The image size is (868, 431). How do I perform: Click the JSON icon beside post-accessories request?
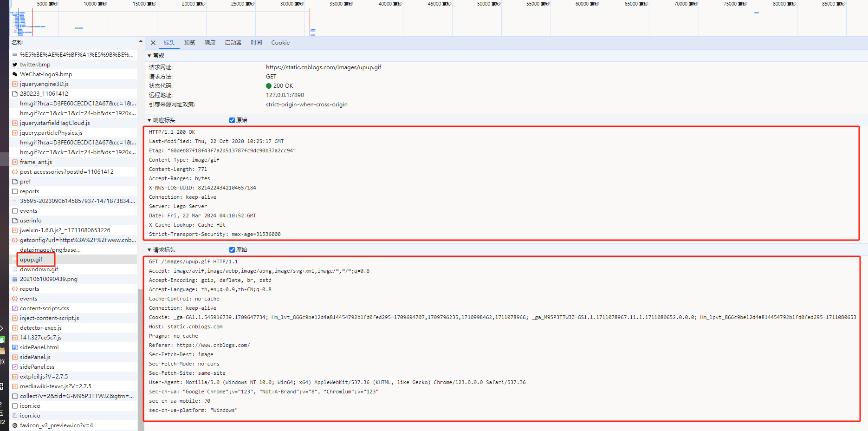(x=15, y=172)
